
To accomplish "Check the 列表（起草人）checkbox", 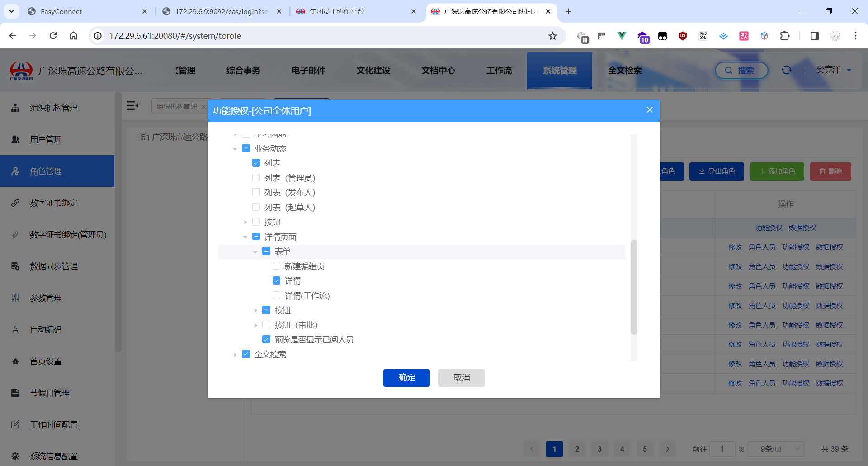I will point(256,207).
